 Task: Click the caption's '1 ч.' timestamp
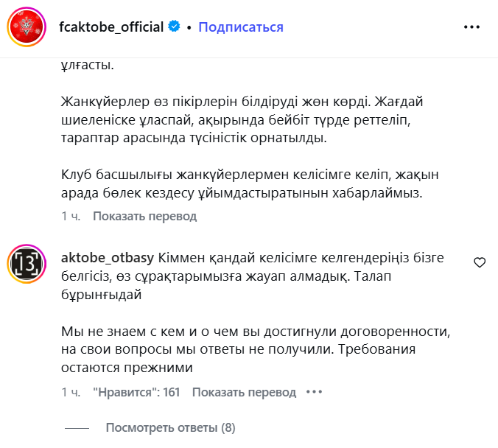71,217
